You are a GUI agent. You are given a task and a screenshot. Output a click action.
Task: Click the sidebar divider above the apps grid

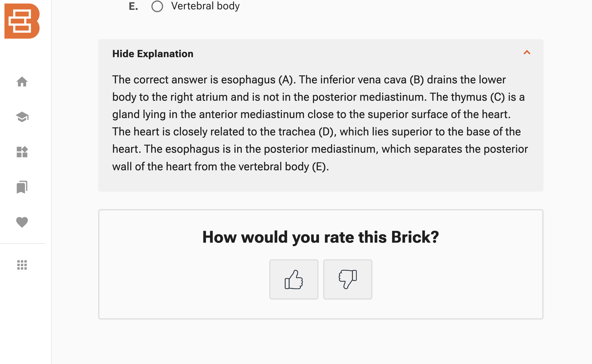[x=23, y=244]
